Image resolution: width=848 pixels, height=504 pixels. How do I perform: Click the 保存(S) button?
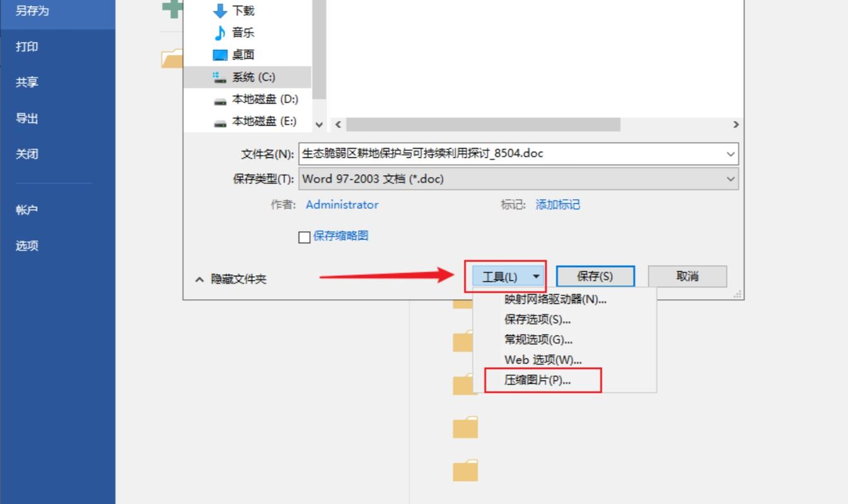595,277
